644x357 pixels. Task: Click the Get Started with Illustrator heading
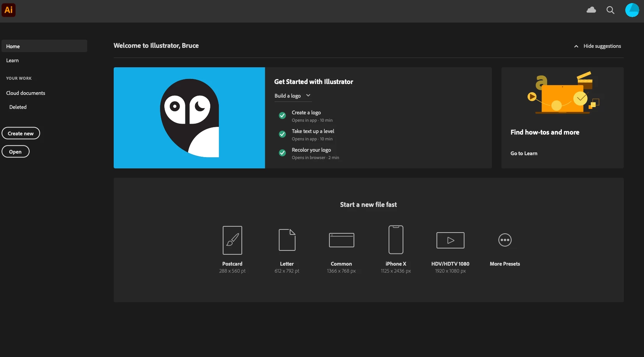click(314, 82)
